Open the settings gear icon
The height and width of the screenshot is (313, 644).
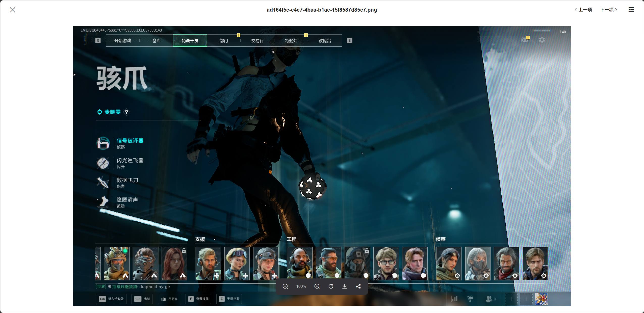[542, 40]
